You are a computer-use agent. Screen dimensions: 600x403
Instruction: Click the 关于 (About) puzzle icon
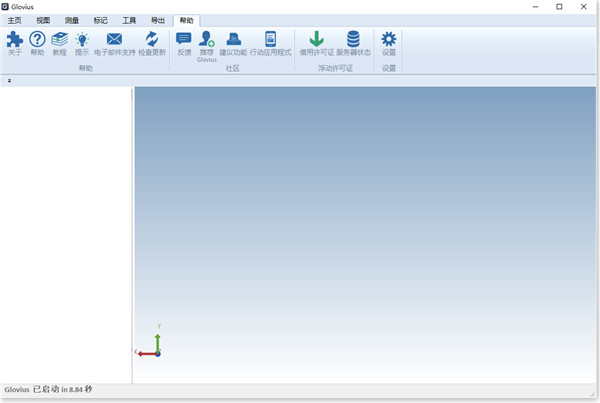pos(14,41)
